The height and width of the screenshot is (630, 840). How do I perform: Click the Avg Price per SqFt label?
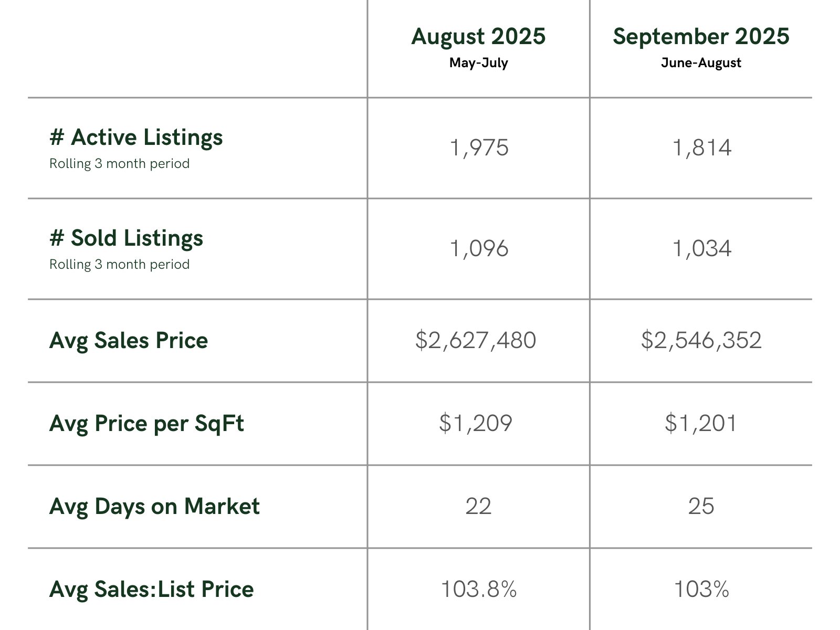146,424
